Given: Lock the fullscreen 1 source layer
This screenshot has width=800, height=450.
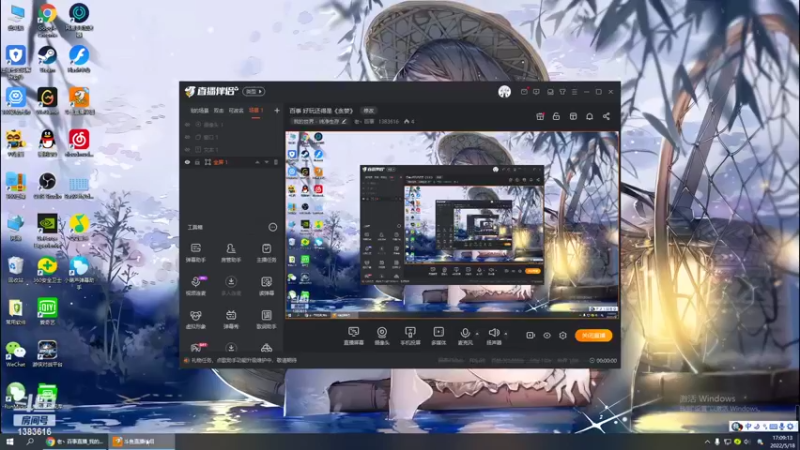Looking at the screenshot, I should (x=197, y=162).
